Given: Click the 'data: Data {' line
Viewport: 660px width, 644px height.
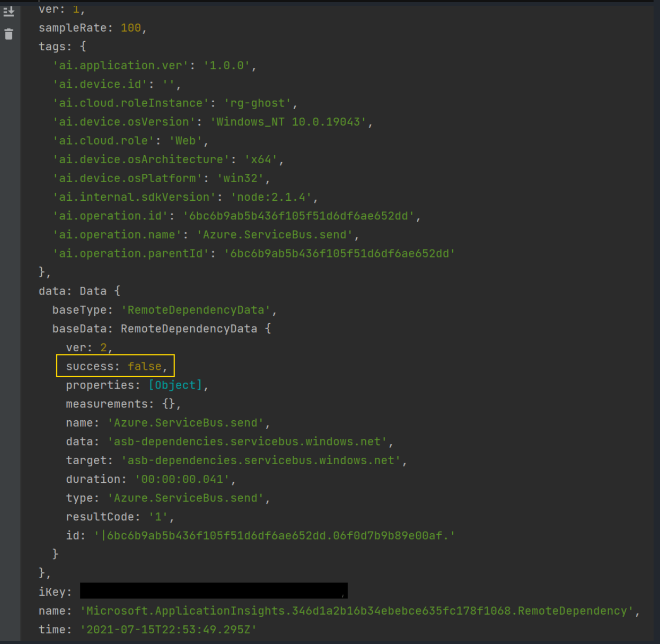Looking at the screenshot, I should [x=80, y=291].
